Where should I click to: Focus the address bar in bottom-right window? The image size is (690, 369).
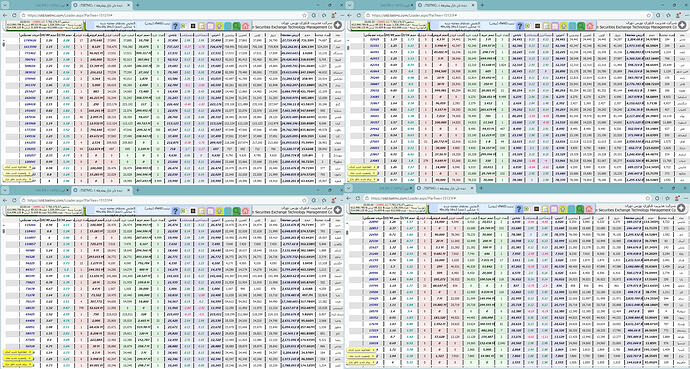click(x=507, y=198)
